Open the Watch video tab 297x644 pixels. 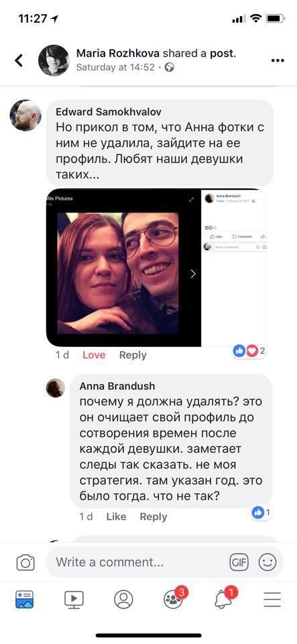(74, 600)
